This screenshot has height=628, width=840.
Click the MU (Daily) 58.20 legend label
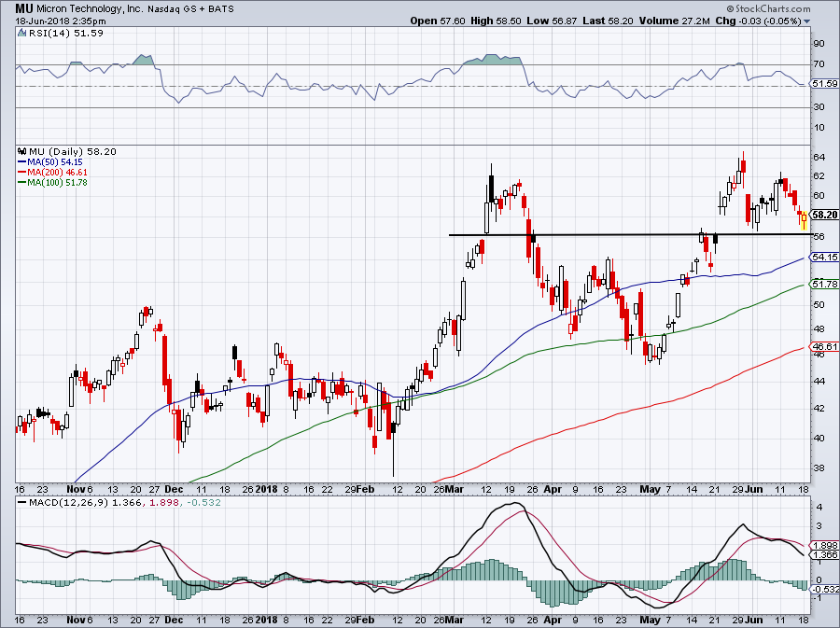tap(72, 151)
